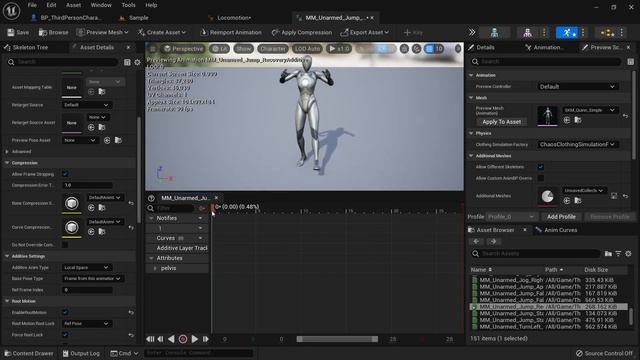Open the Asset menu

click(x=73, y=5)
